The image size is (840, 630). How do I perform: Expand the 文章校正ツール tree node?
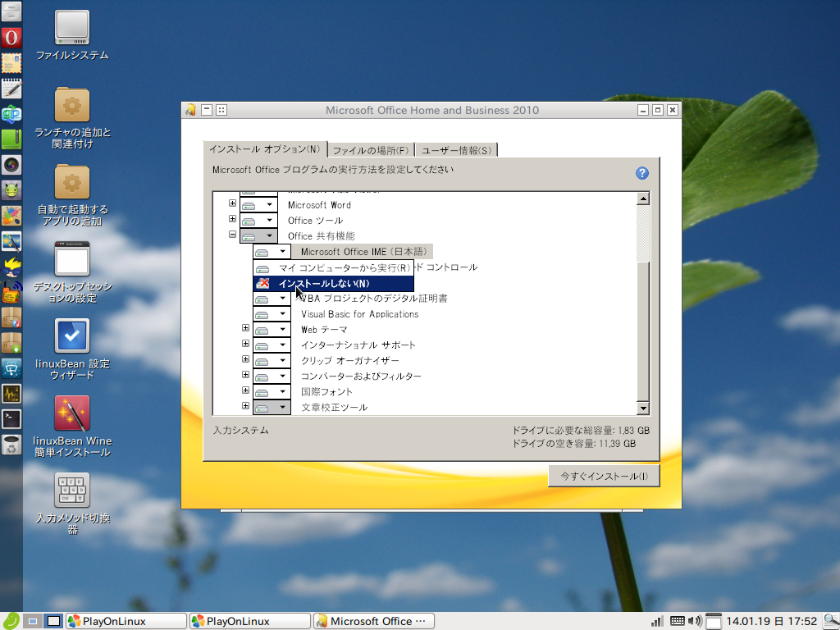tap(245, 405)
